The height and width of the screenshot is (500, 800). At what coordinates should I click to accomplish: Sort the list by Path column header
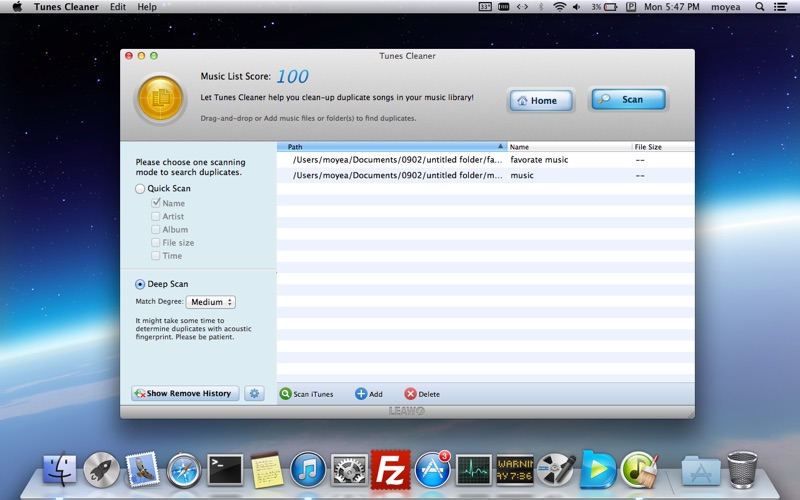click(390, 147)
